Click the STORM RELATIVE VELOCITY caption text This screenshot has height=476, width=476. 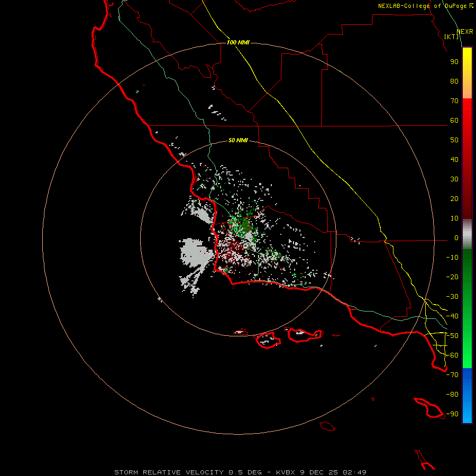(169, 472)
